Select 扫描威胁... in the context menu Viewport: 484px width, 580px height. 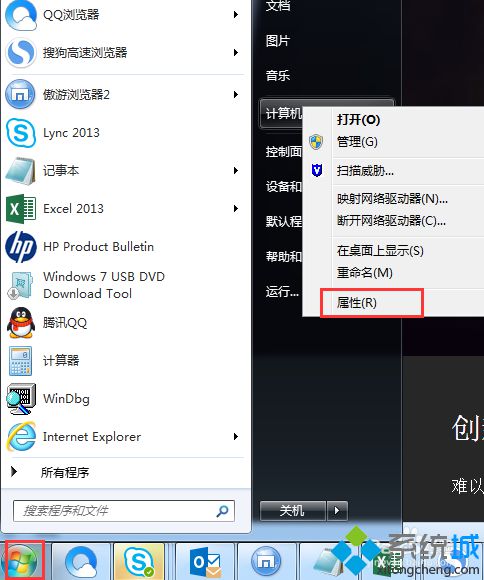[x=365, y=171]
